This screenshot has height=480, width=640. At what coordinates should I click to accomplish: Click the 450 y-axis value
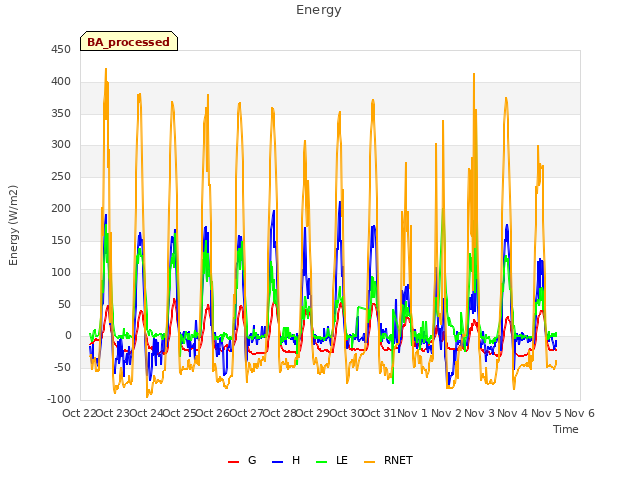click(61, 50)
